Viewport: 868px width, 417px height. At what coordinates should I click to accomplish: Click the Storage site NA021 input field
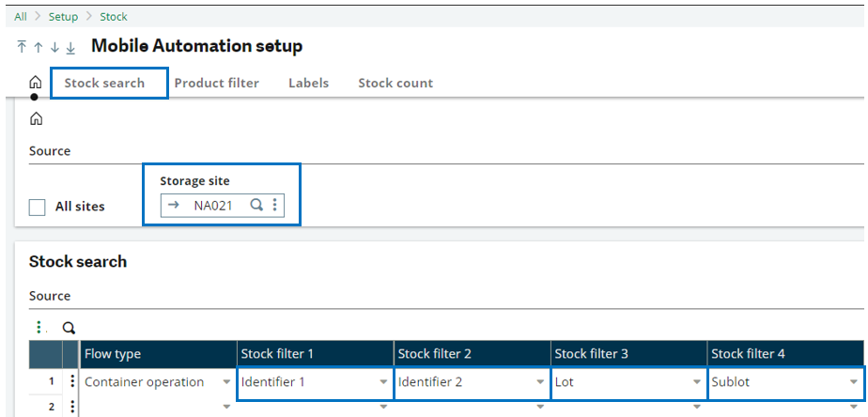tap(209, 206)
